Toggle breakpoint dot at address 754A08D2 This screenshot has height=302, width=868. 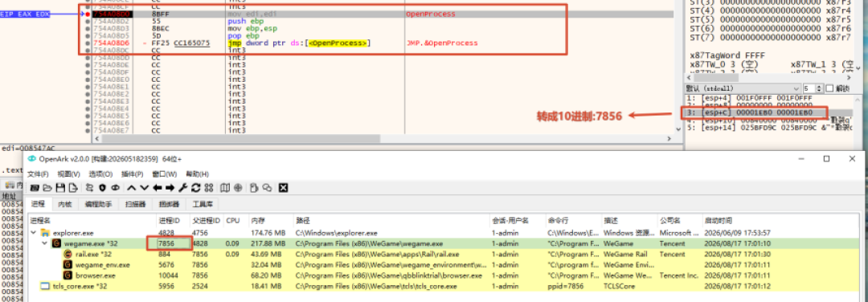(88, 21)
